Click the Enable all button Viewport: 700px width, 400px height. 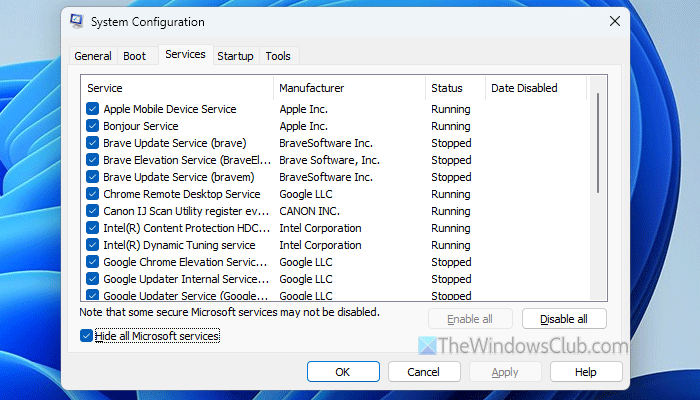click(470, 319)
